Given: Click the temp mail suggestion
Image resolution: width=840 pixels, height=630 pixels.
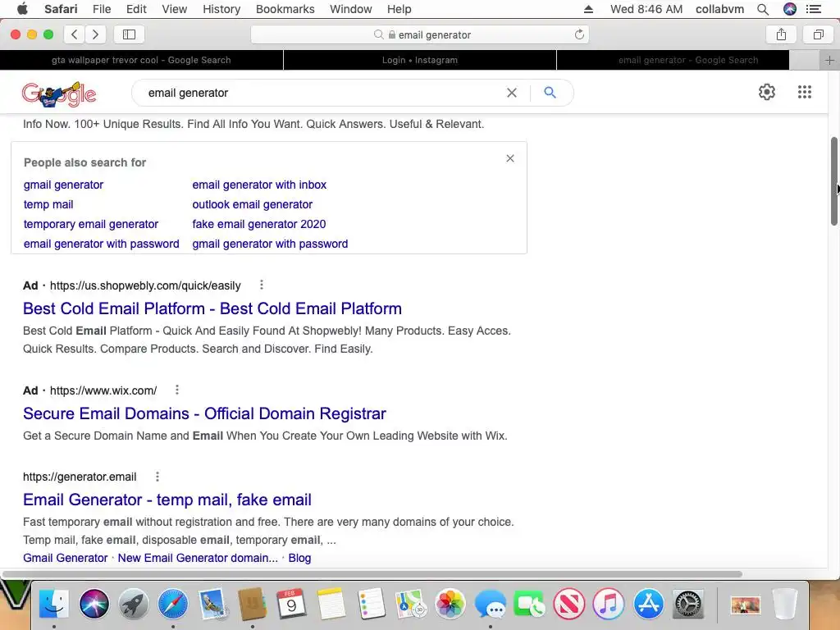Looking at the screenshot, I should [48, 204].
